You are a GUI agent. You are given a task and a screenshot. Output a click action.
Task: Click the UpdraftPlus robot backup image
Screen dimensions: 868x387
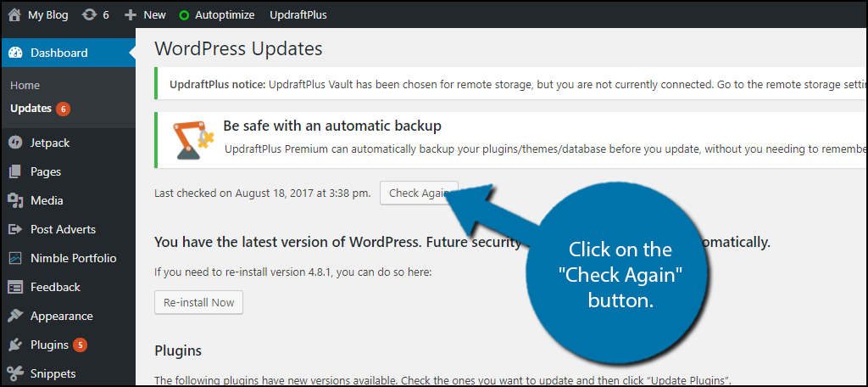(188, 140)
